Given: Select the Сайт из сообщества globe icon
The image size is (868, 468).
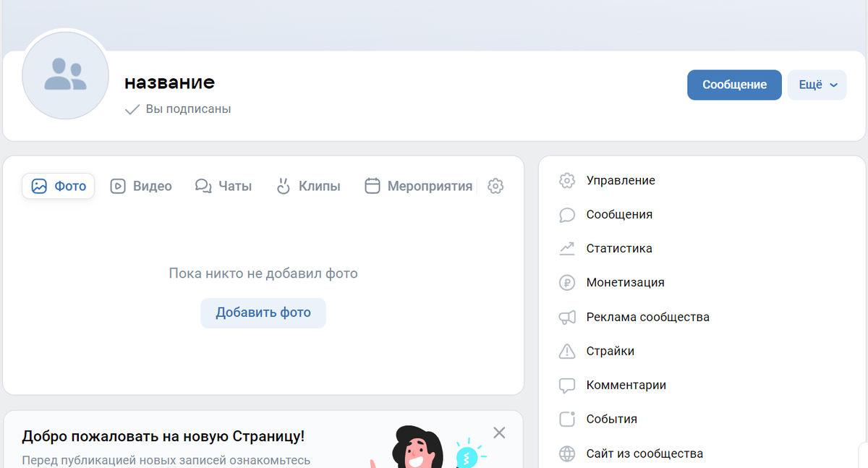Looking at the screenshot, I should (x=567, y=453).
